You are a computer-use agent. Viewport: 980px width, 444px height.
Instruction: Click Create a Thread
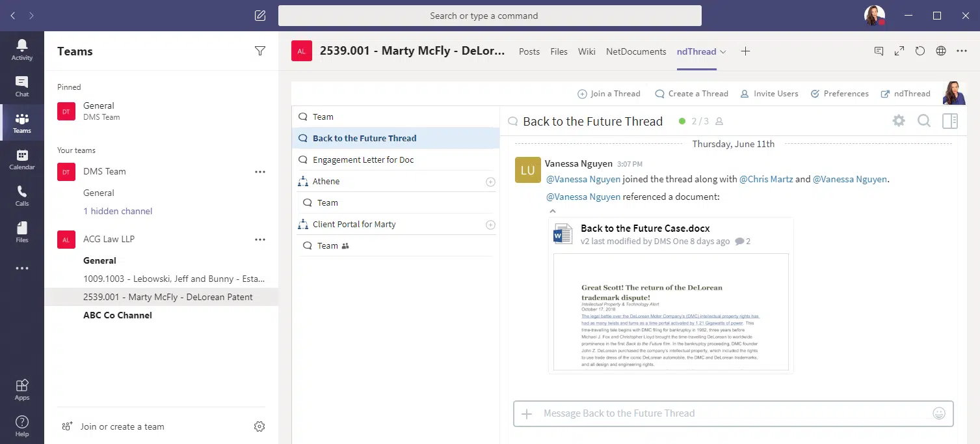click(692, 94)
